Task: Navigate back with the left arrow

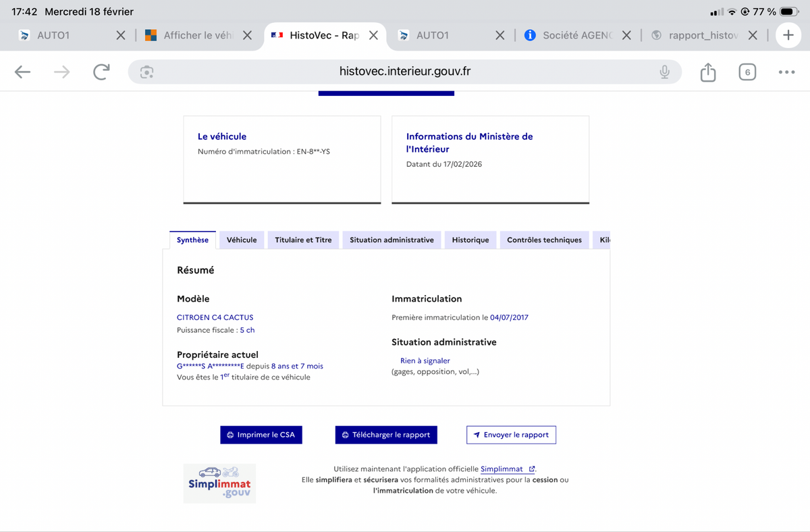Action: 22,72
